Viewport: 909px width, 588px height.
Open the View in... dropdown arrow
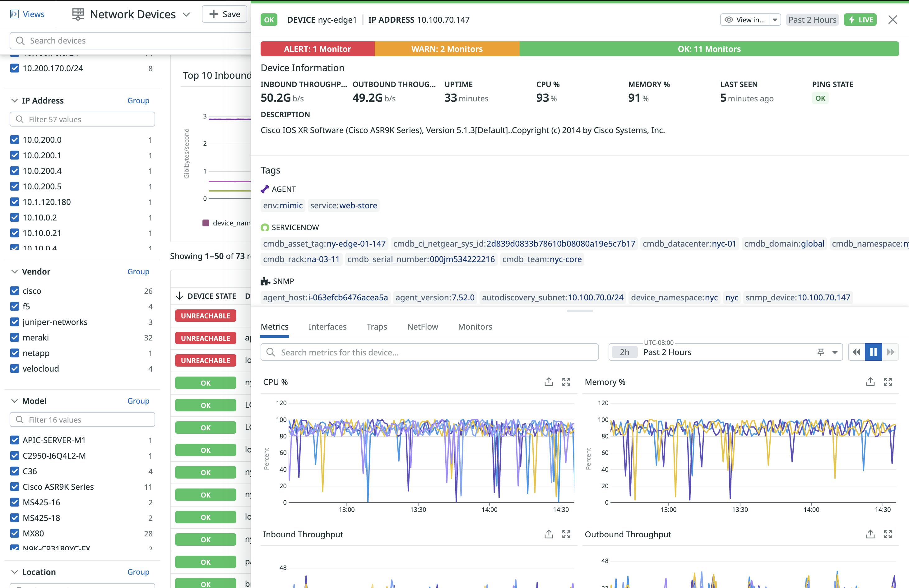pos(775,20)
